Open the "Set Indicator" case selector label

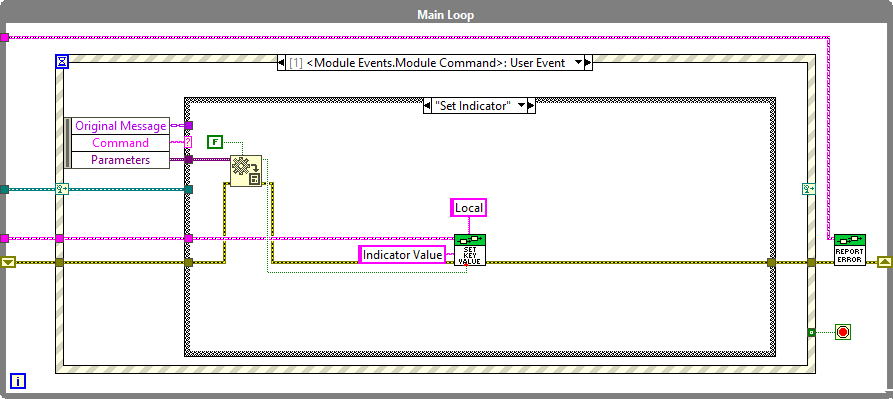(473, 106)
